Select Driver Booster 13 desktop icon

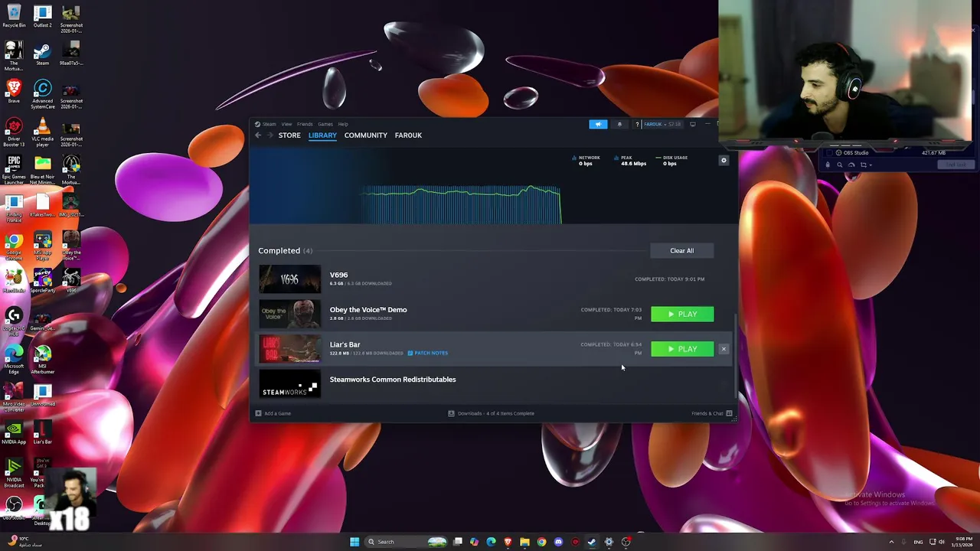pyautogui.click(x=14, y=132)
